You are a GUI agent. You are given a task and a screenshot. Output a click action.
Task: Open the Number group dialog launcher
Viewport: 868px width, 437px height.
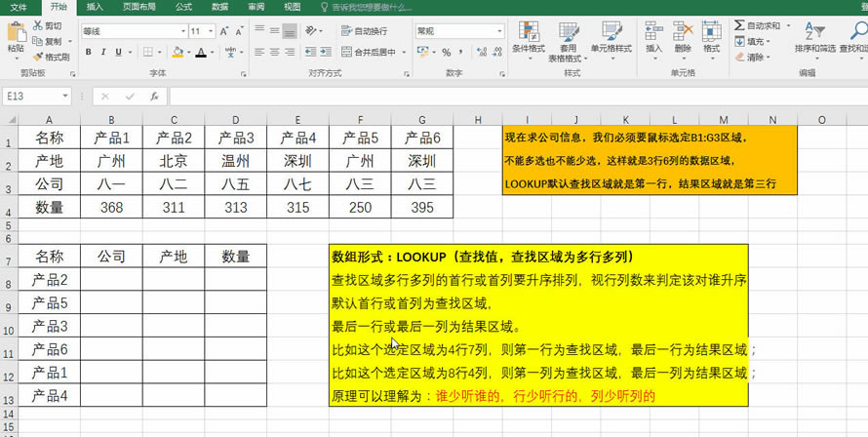click(502, 74)
